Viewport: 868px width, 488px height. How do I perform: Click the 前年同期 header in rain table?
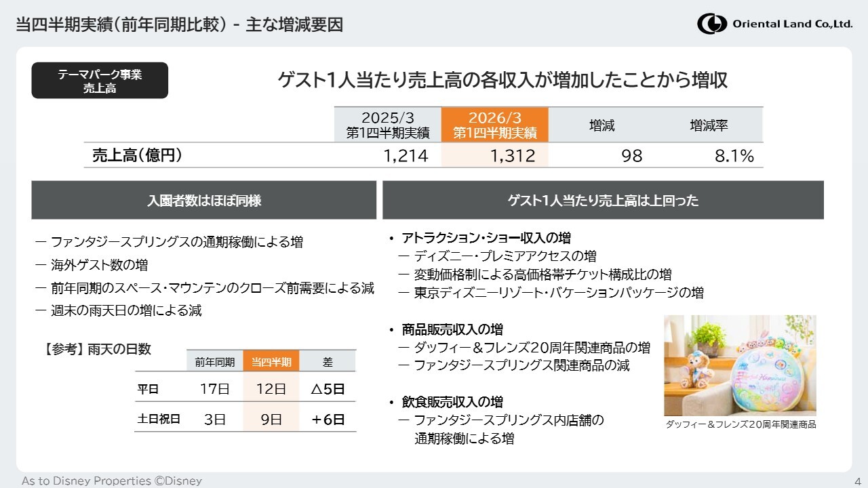215,362
